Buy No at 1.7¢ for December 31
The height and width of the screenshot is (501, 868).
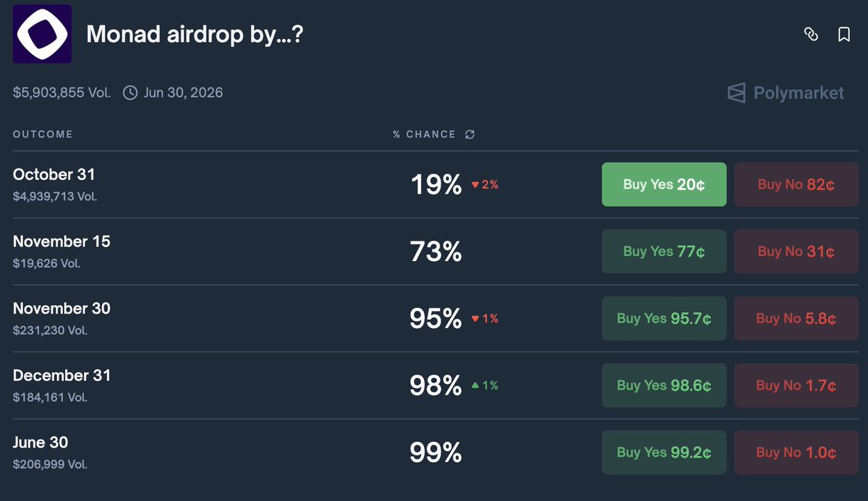(x=796, y=385)
